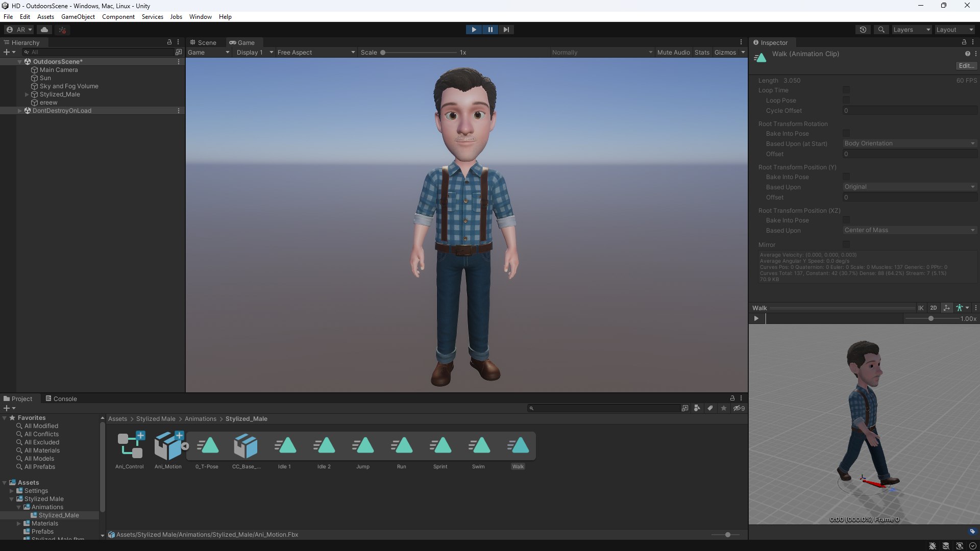
Task: Toggle the Stats overlay button
Action: 702,53
